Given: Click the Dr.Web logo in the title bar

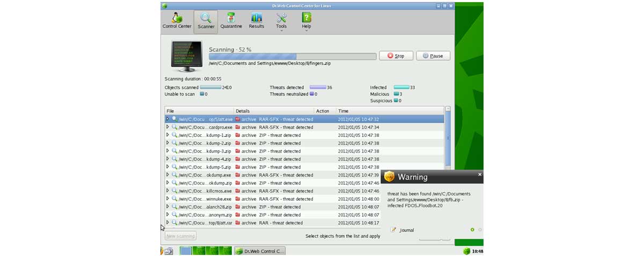Looking at the screenshot, I should [164, 5].
